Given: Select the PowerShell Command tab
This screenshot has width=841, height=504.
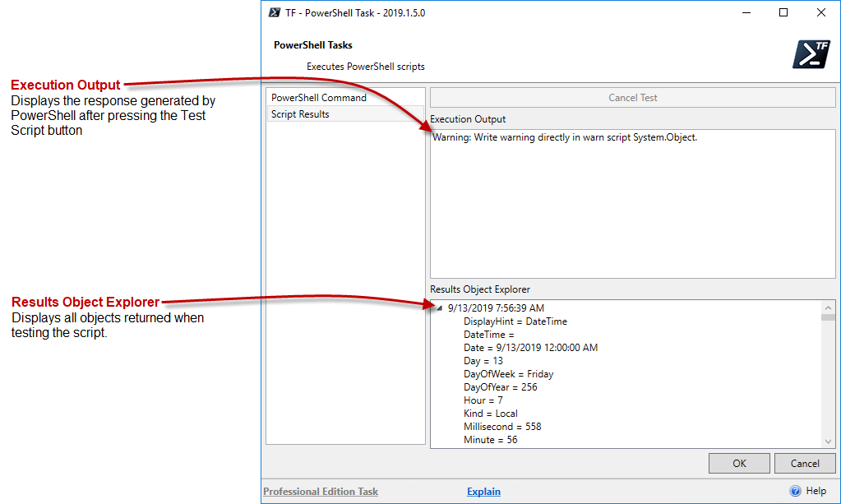Looking at the screenshot, I should (345, 98).
